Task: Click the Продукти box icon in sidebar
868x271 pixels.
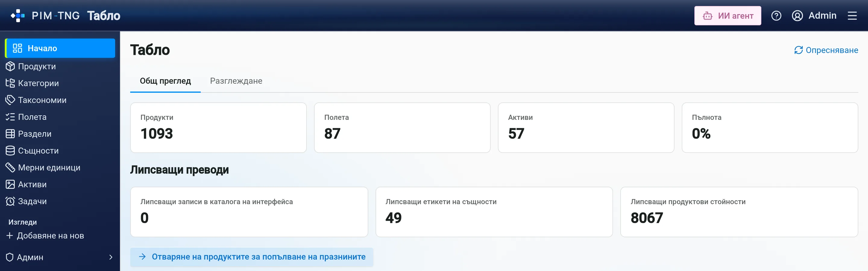Action: click(10, 66)
